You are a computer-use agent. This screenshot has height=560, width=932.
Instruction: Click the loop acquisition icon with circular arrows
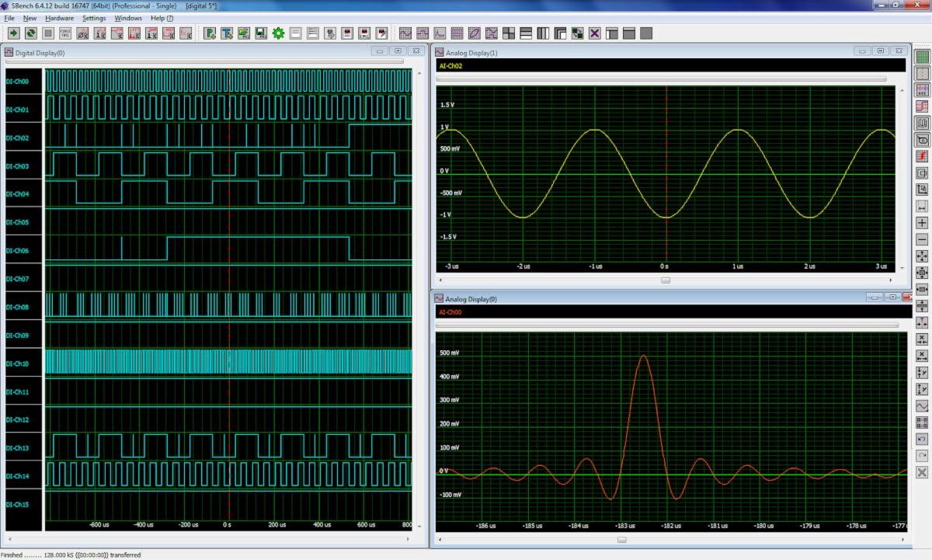pos(30,33)
